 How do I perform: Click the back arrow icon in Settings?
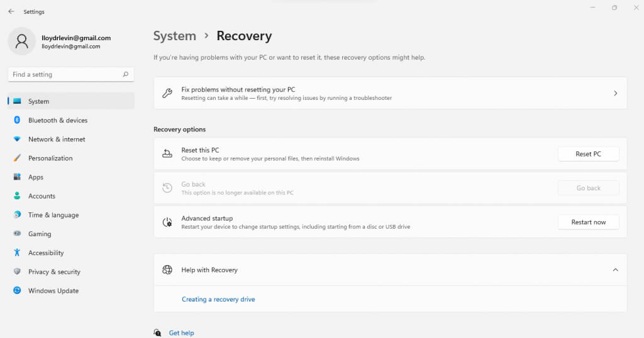coord(11,11)
